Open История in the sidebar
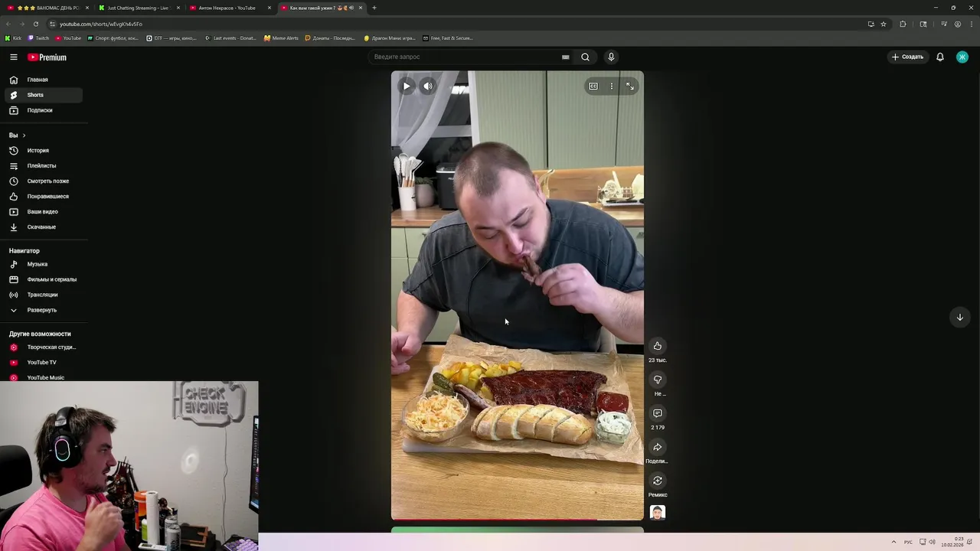The image size is (980, 551). pyautogui.click(x=43, y=151)
